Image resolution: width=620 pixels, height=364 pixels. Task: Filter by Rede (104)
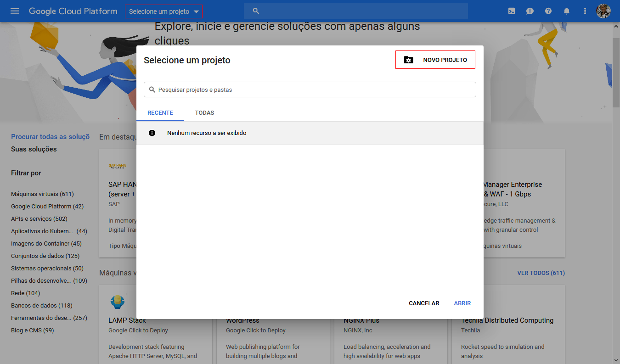[x=26, y=293]
